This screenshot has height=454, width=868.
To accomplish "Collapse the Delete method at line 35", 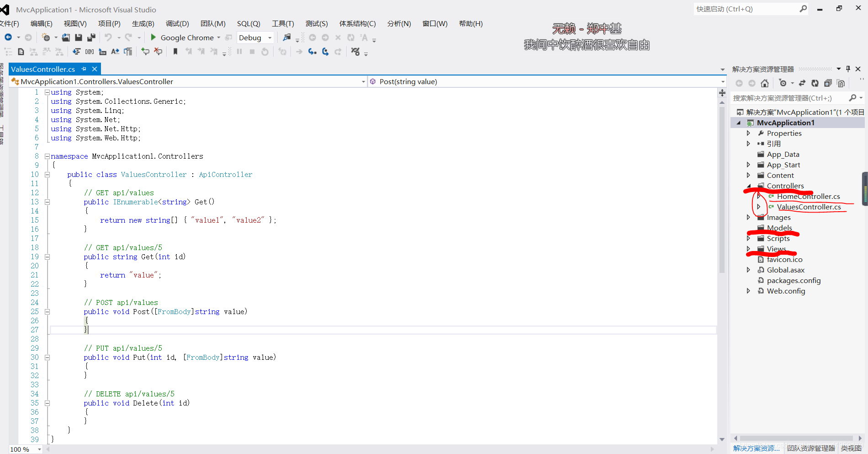I will click(47, 403).
